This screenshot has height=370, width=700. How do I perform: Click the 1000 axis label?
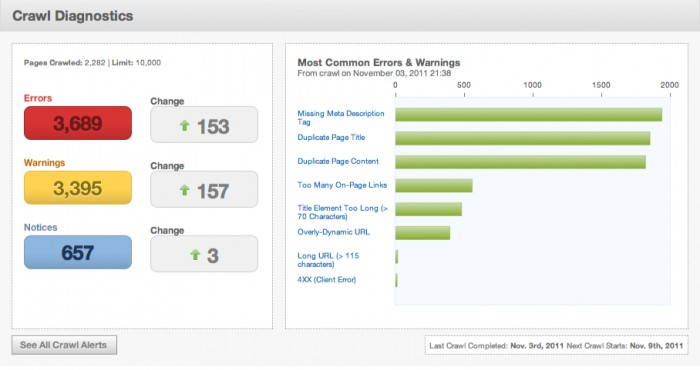coord(533,85)
